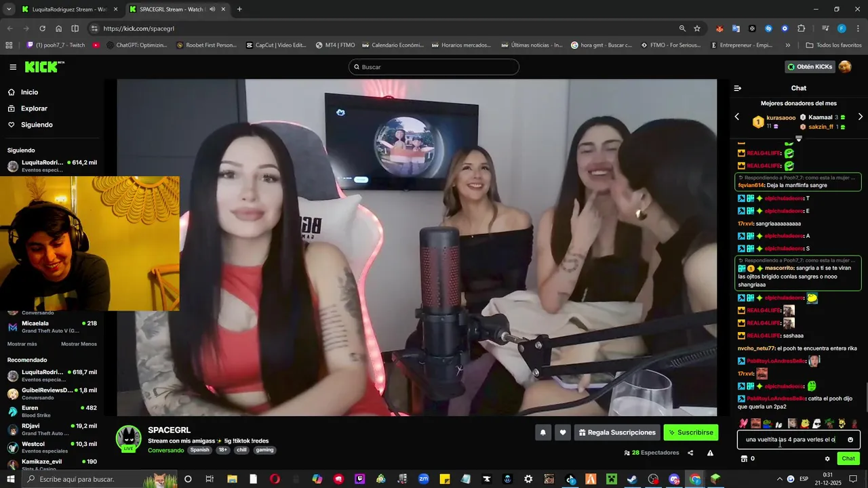Expand hidden bookmarks with double chevron
Screen dimensions: 868x488
[787, 45]
